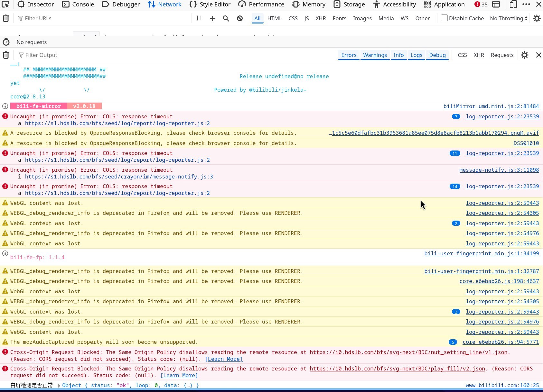The width and height of the screenshot is (543, 392).
Task: Click the element picker icon
Action: coord(5,5)
